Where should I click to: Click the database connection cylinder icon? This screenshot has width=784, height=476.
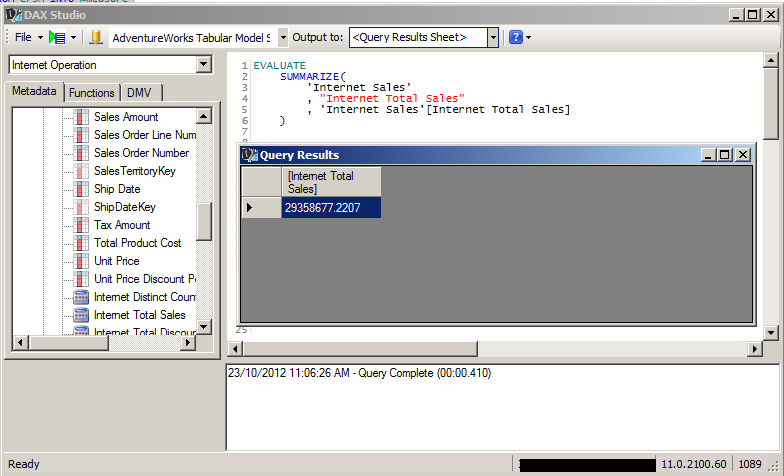tap(96, 38)
